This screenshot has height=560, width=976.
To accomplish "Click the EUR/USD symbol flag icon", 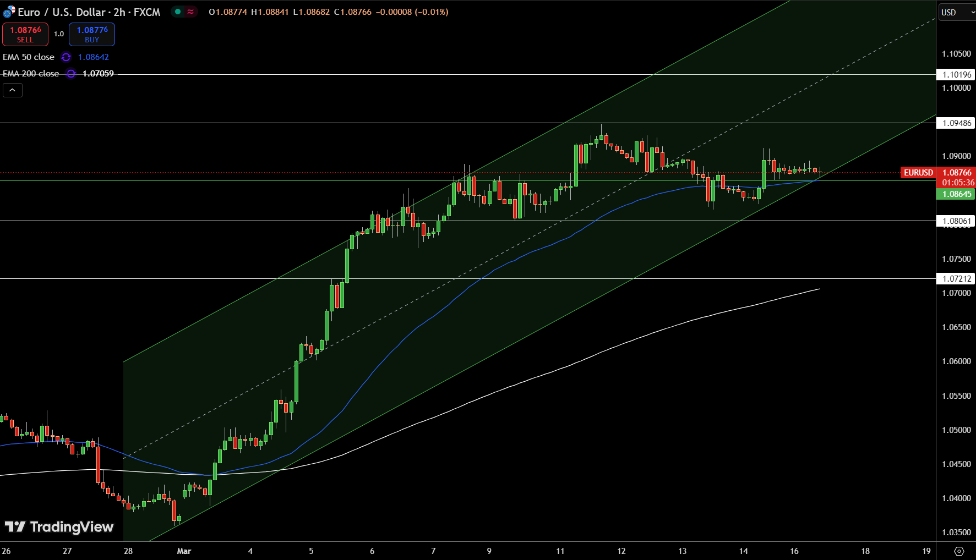I will click(x=9, y=12).
